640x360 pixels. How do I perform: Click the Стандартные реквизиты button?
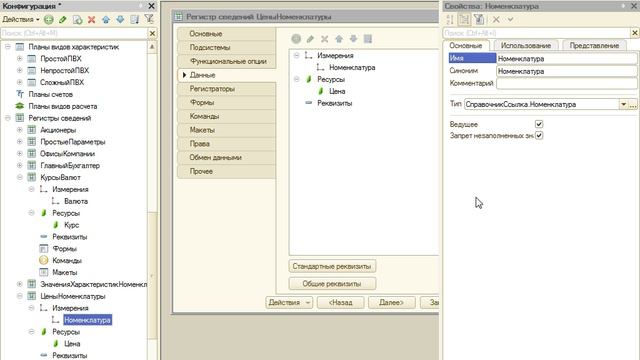click(x=332, y=266)
